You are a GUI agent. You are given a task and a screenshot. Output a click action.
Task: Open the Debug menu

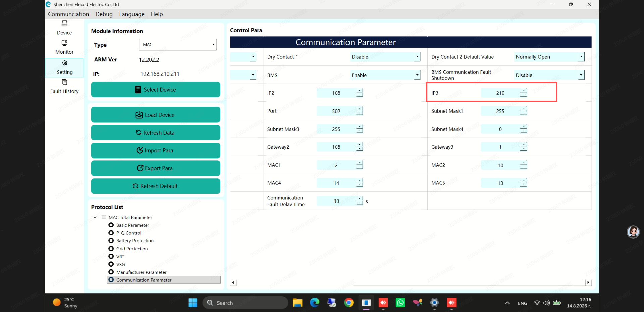point(104,14)
